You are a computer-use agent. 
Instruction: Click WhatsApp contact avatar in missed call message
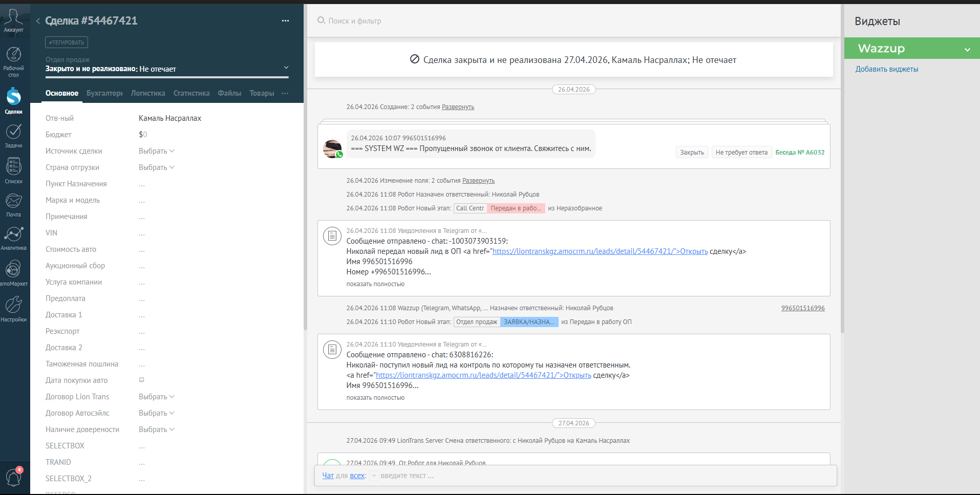[x=333, y=148]
